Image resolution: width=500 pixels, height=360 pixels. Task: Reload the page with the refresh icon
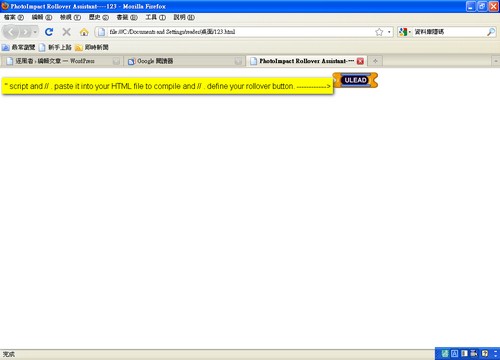click(49, 32)
